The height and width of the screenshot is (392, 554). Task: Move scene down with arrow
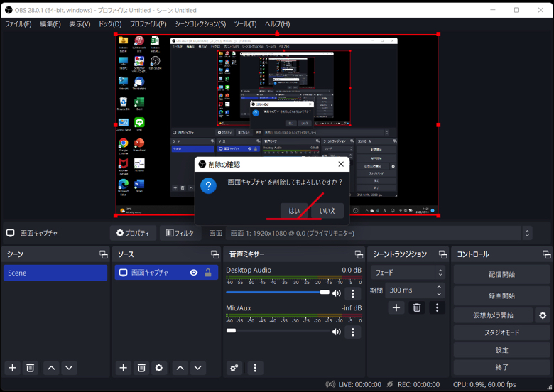[69, 368]
